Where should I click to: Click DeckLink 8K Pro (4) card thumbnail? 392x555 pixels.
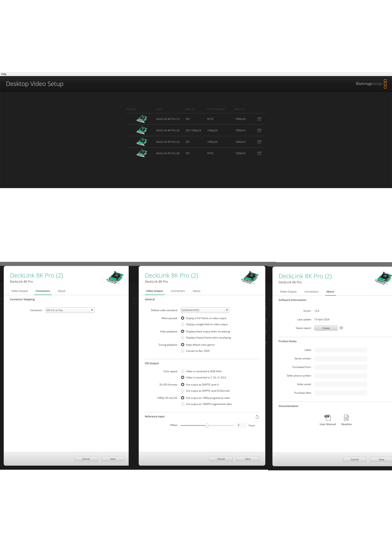click(x=142, y=153)
